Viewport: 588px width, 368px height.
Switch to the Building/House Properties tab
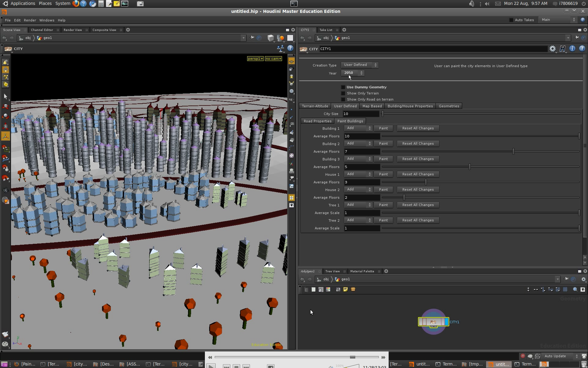tap(410, 106)
